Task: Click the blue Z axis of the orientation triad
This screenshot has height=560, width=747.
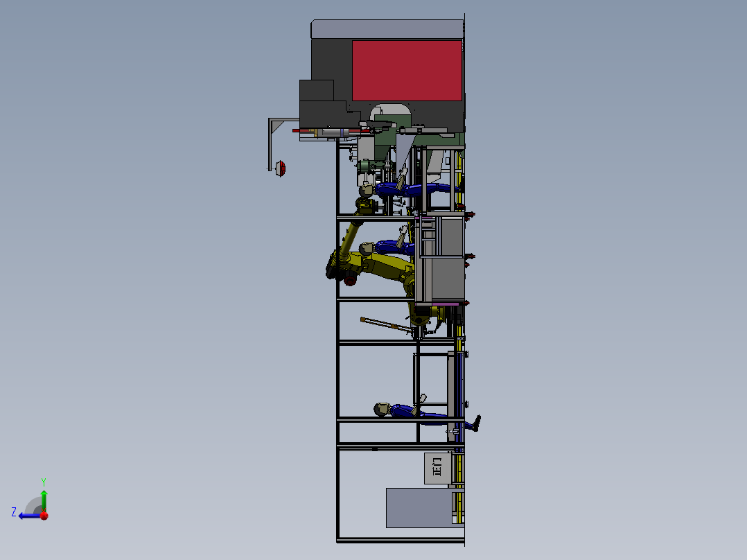Action: click(30, 516)
